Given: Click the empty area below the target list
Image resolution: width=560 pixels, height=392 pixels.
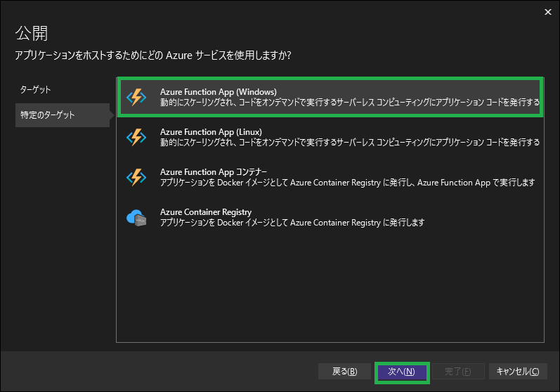Looking at the screenshot, I should tap(330, 288).
